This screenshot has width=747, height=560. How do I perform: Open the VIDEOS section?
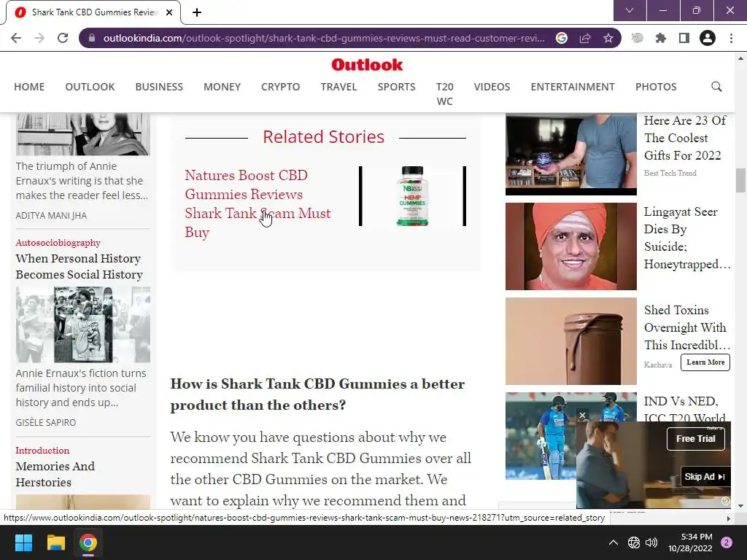tap(492, 87)
